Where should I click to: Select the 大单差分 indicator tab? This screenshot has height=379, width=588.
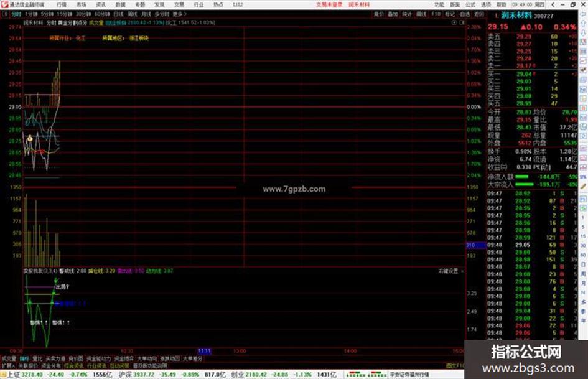pyautogui.click(x=193, y=358)
